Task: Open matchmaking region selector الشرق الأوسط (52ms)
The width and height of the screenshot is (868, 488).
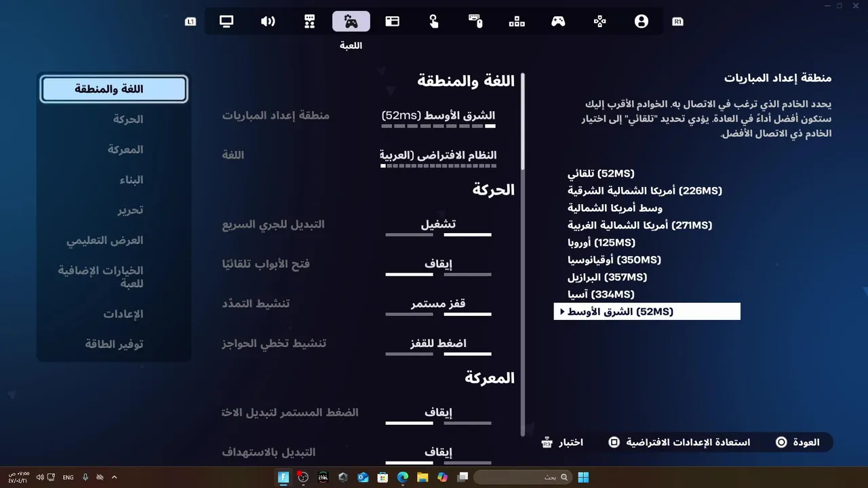Action: tap(439, 117)
